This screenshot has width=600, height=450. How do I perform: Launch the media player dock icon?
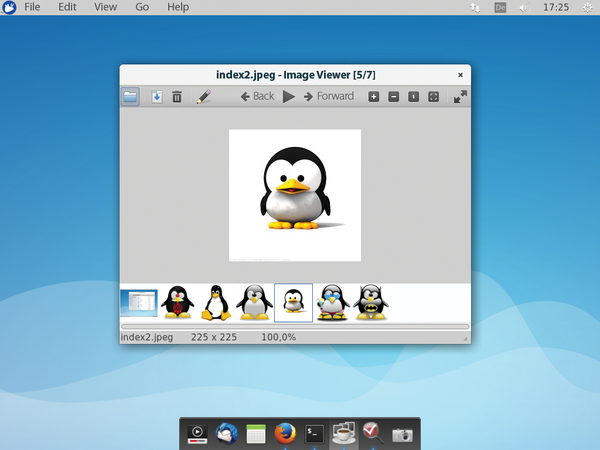click(197, 434)
